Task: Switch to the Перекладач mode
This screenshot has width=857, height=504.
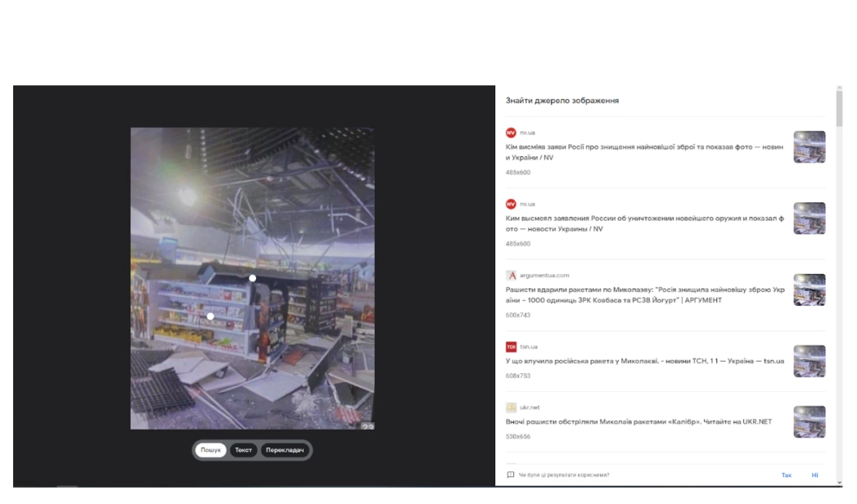Action: click(285, 450)
